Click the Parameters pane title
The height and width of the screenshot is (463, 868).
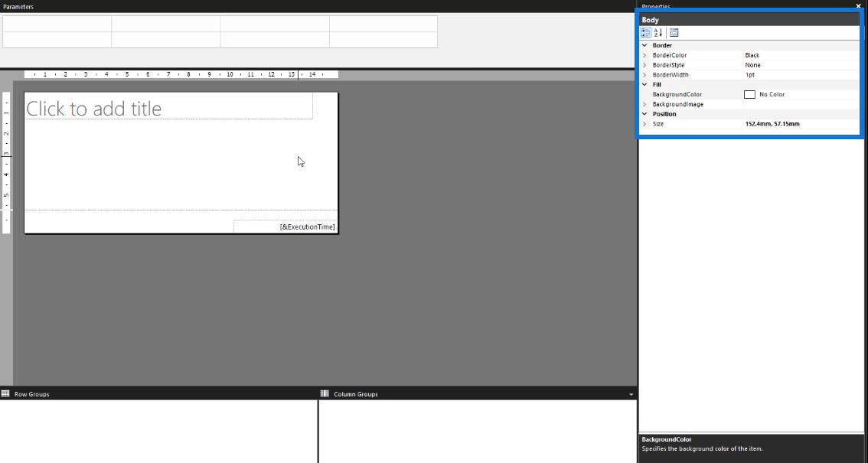18,7
